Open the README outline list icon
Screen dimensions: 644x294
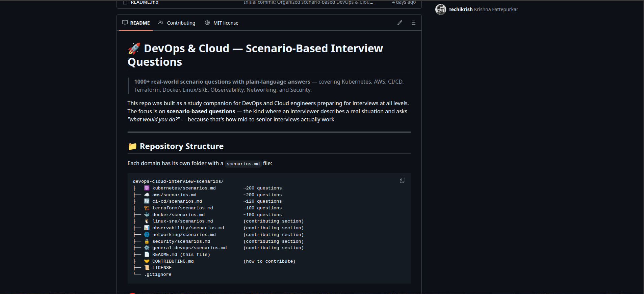[413, 23]
